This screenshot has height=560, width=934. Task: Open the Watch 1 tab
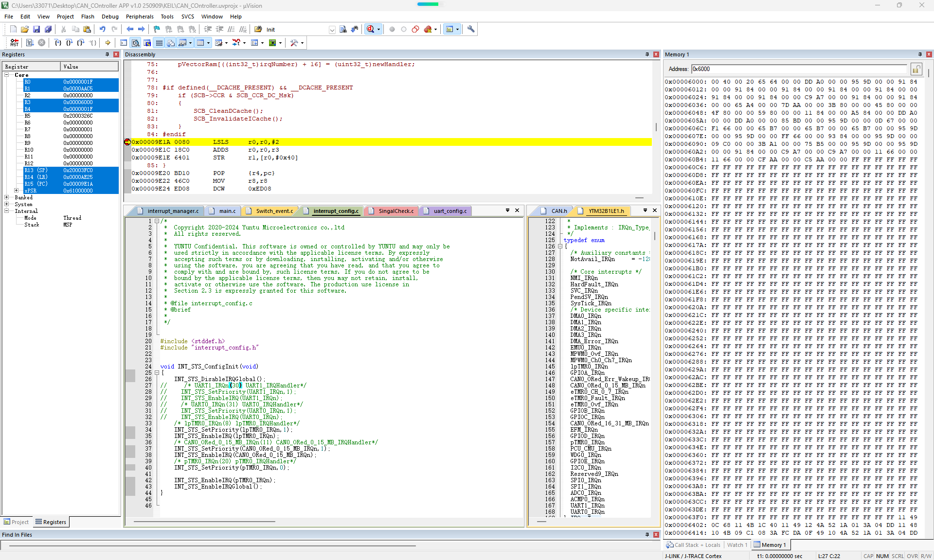(x=737, y=545)
